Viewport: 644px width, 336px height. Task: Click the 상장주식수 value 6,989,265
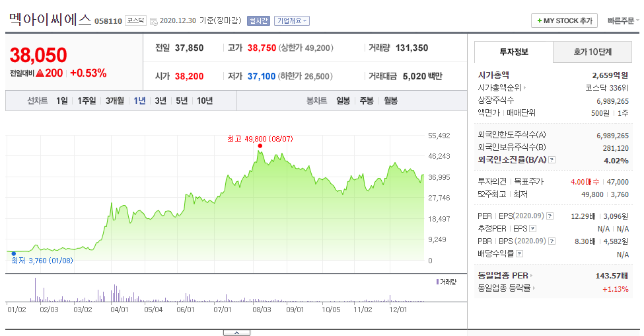613,101
